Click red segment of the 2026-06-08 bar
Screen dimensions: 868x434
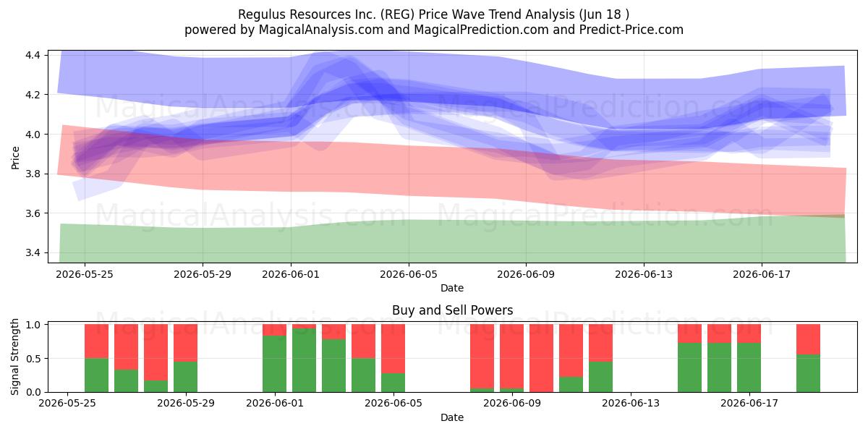[x=482, y=357]
